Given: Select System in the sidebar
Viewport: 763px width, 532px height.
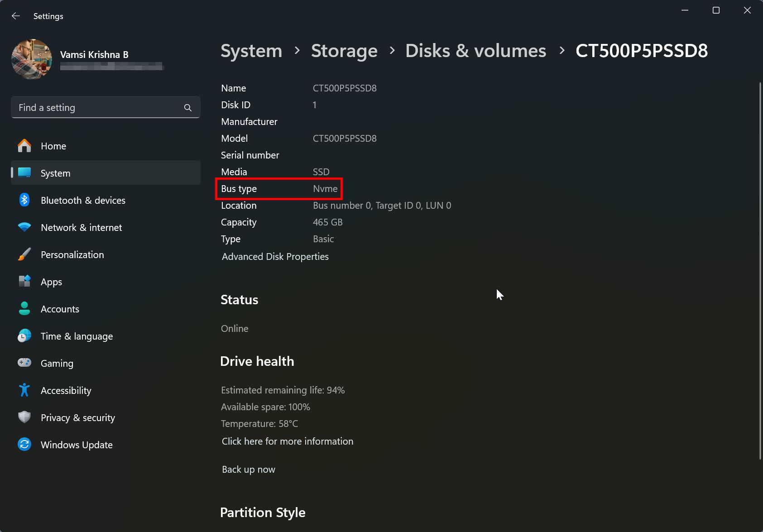Looking at the screenshot, I should tap(106, 173).
